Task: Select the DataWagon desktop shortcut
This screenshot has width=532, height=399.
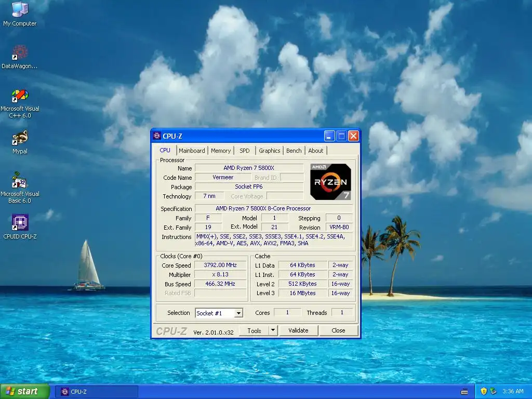Action: (20, 57)
